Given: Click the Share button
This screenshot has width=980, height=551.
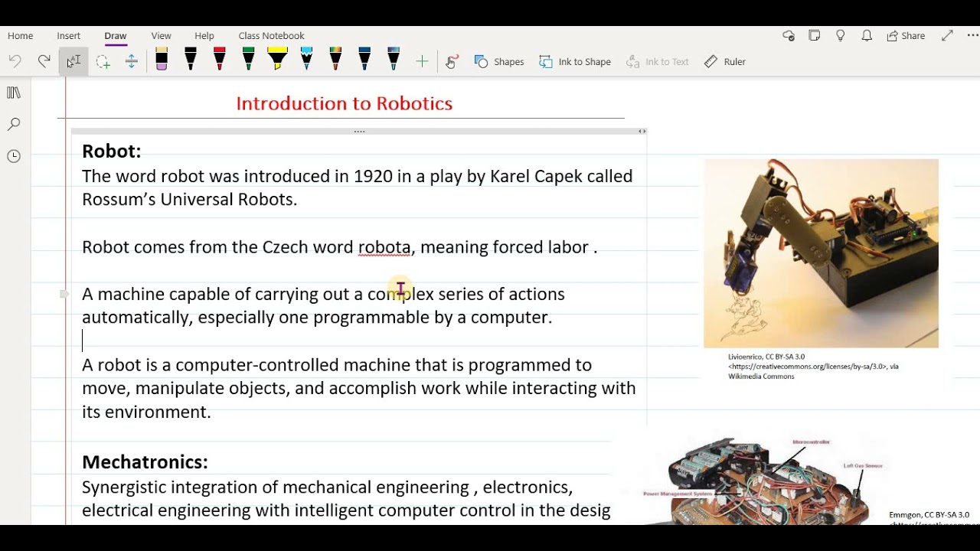Looking at the screenshot, I should (906, 36).
